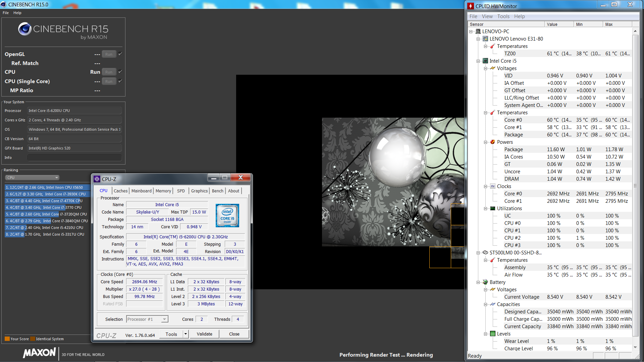Click the Intel Core i5 inside logo

click(x=227, y=215)
